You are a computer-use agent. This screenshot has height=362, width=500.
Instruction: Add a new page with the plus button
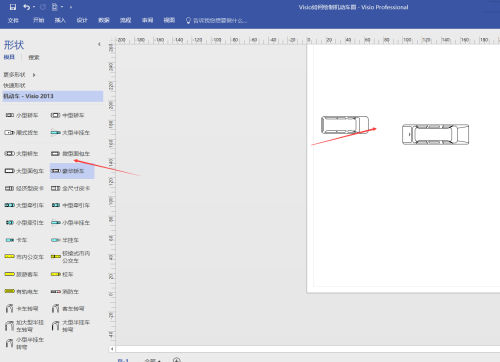click(x=177, y=360)
